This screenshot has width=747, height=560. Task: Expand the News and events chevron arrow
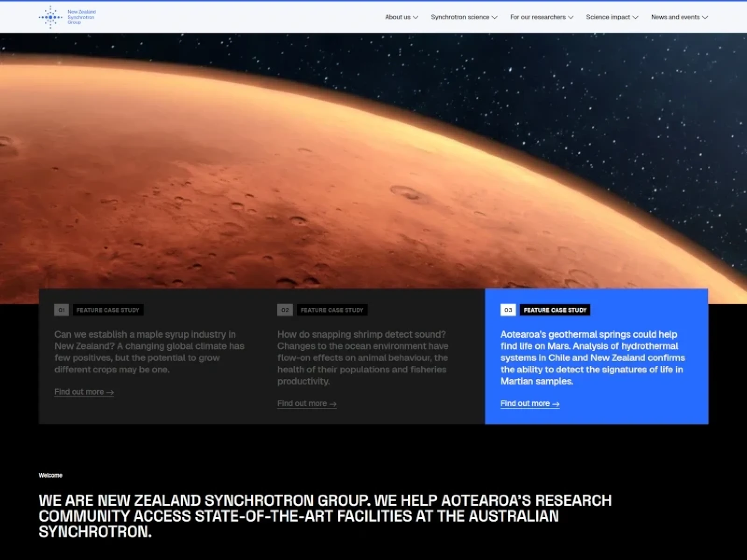point(705,17)
